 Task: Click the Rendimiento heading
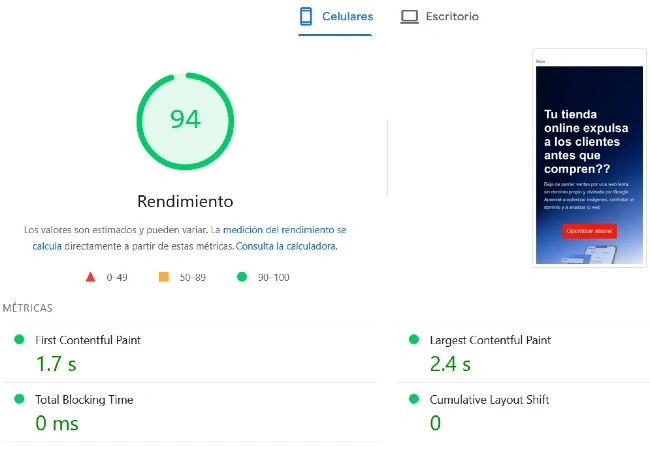click(x=185, y=201)
